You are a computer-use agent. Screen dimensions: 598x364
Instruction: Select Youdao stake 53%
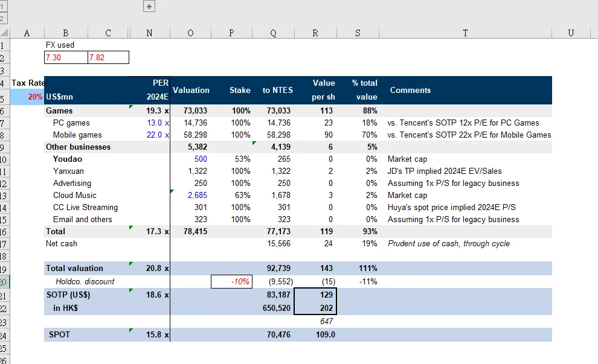click(231, 159)
